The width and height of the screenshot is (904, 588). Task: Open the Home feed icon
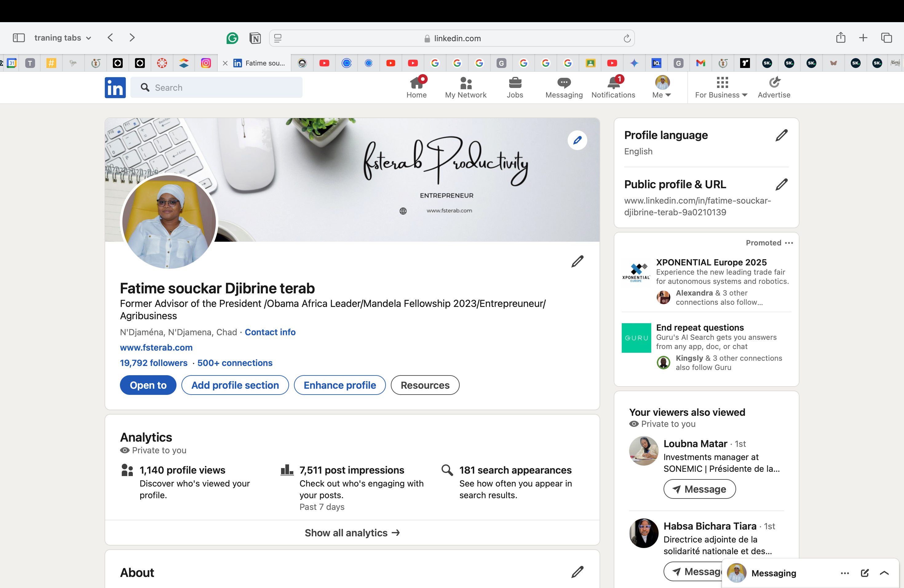pos(416,83)
